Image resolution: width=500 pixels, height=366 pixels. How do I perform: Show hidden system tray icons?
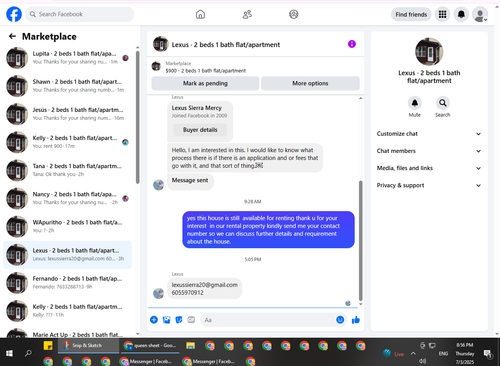point(413,354)
